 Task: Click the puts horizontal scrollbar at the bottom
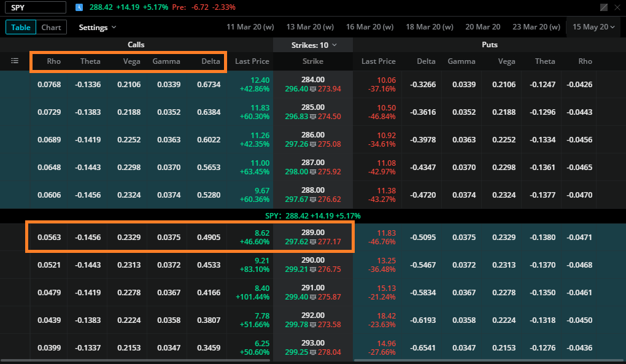pos(490,360)
